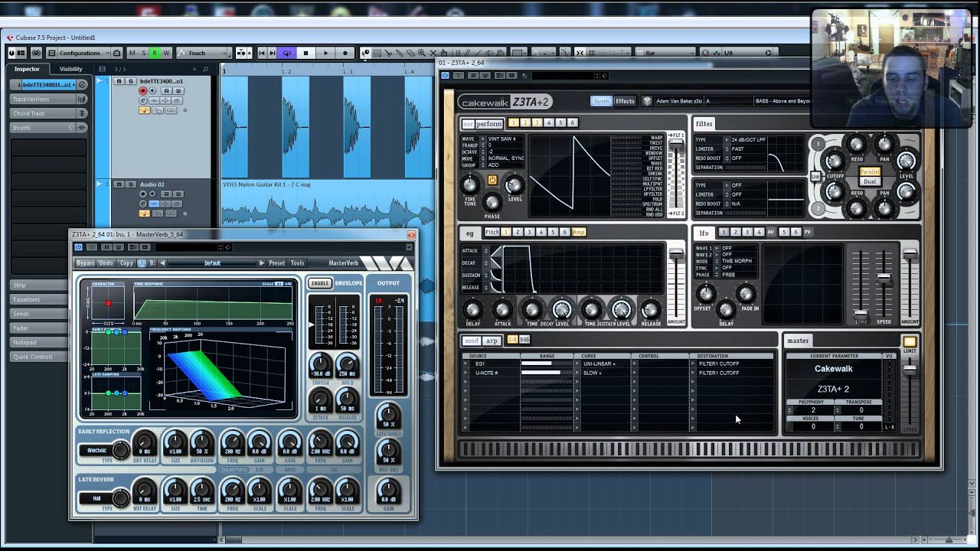The image size is (980, 551).
Task: Expand the Inserts section in Inspector
Action: click(49, 128)
